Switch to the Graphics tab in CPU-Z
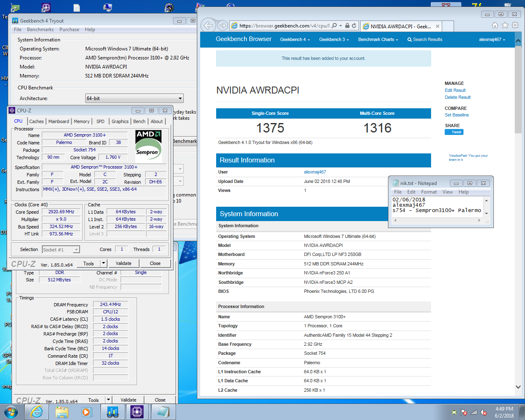The width and height of the screenshot is (525, 420). [120, 121]
